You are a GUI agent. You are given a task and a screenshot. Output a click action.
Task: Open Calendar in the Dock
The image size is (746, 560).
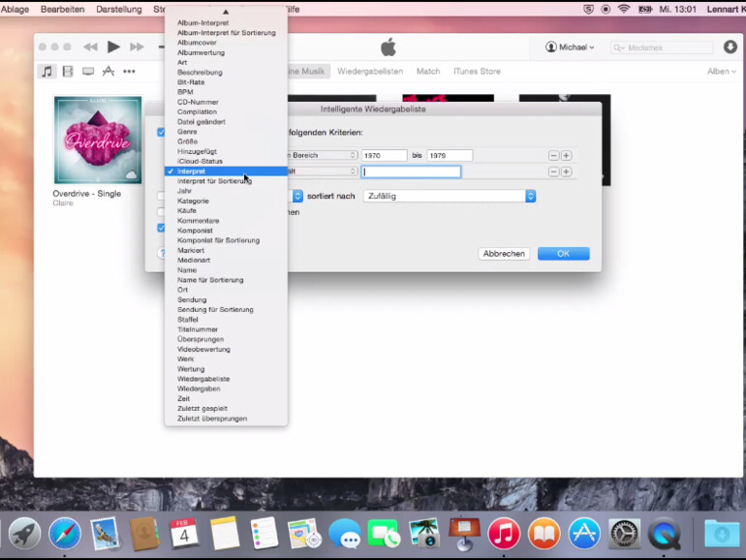(185, 533)
